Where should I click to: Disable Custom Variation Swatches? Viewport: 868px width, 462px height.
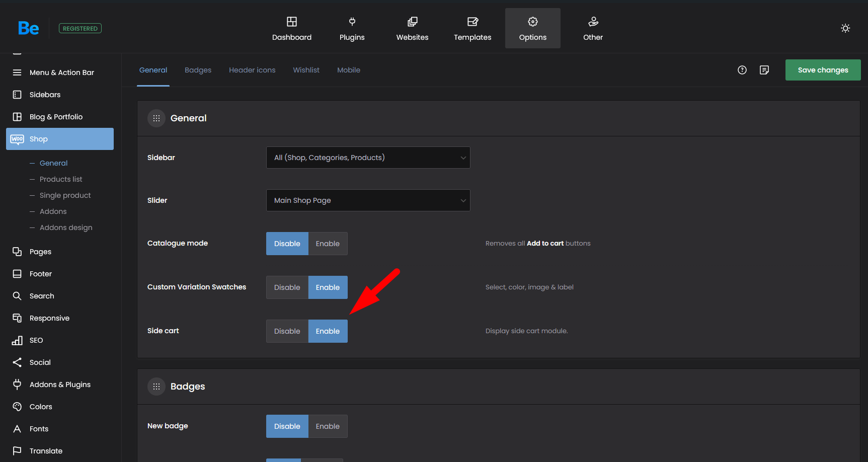click(287, 287)
